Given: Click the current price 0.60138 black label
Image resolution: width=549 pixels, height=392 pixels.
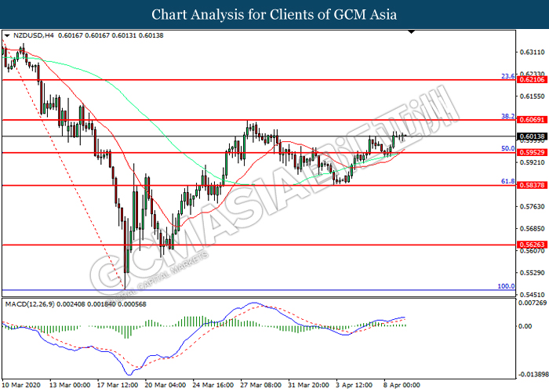Looking at the screenshot, I should (x=532, y=136).
